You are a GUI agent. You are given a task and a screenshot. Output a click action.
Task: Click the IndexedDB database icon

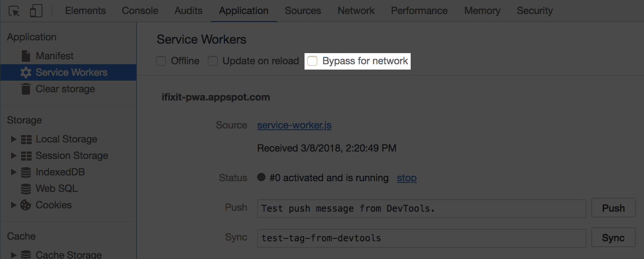click(x=26, y=172)
